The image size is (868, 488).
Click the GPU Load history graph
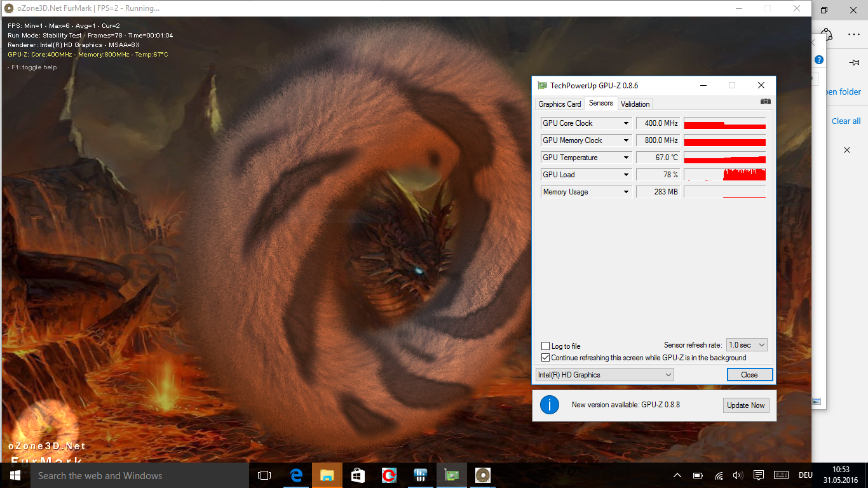click(x=725, y=175)
